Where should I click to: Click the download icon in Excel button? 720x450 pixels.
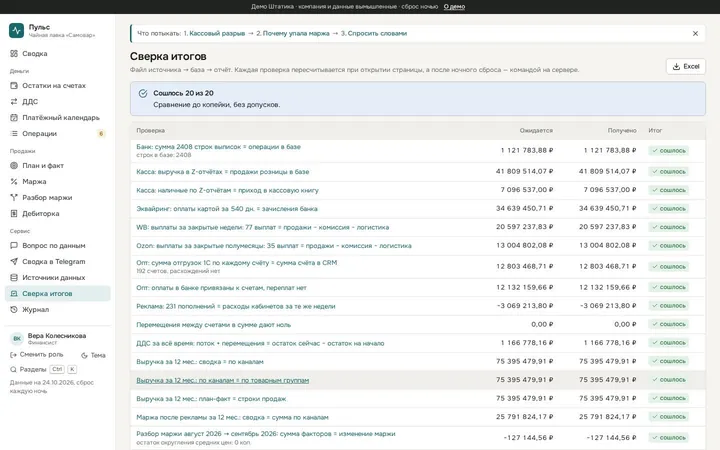tap(676, 67)
